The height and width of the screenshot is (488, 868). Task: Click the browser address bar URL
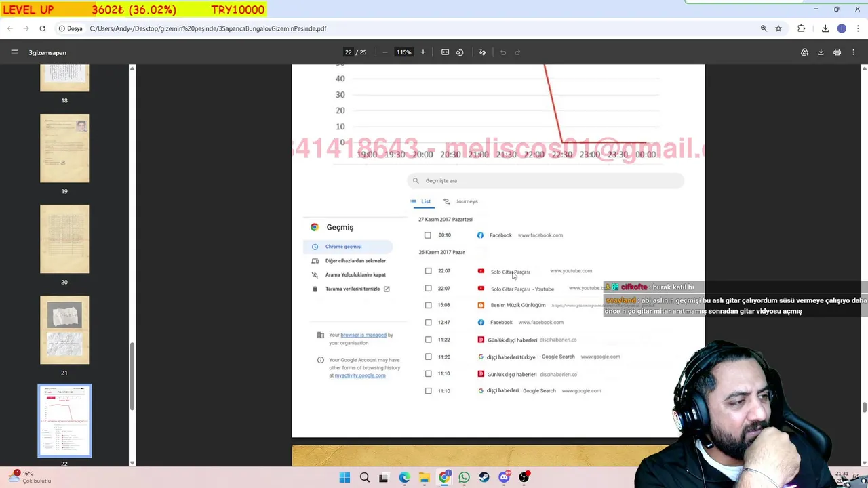point(208,28)
